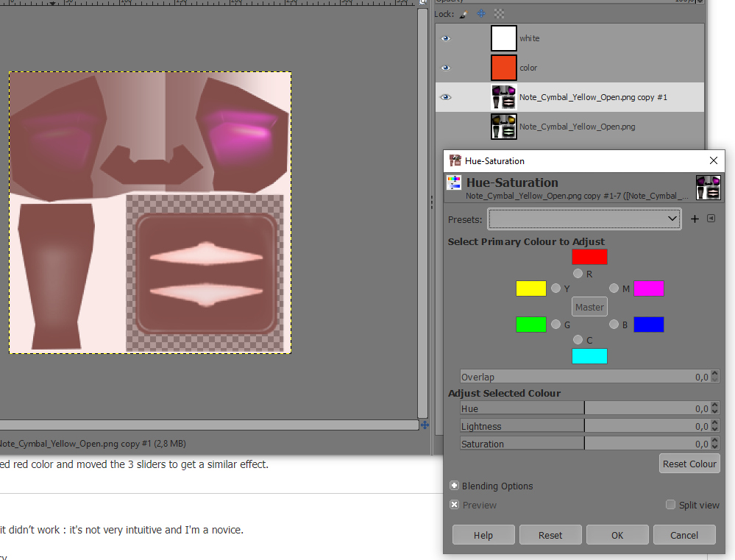Click the lock alpha channel checkerboard icon
The height and width of the screenshot is (560, 735).
pyautogui.click(x=500, y=13)
